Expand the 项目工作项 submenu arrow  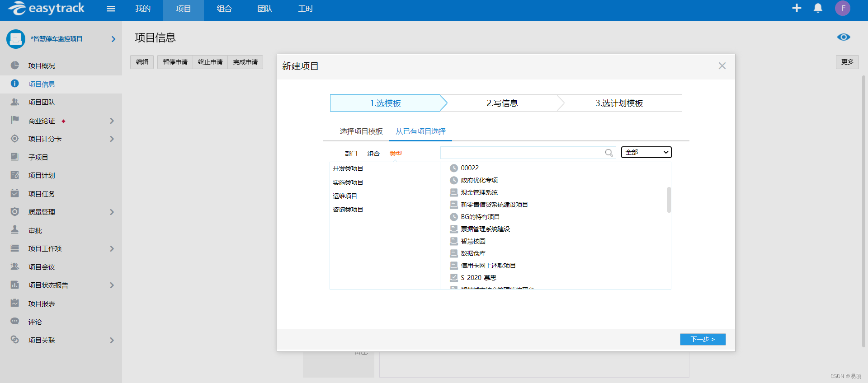click(112, 249)
